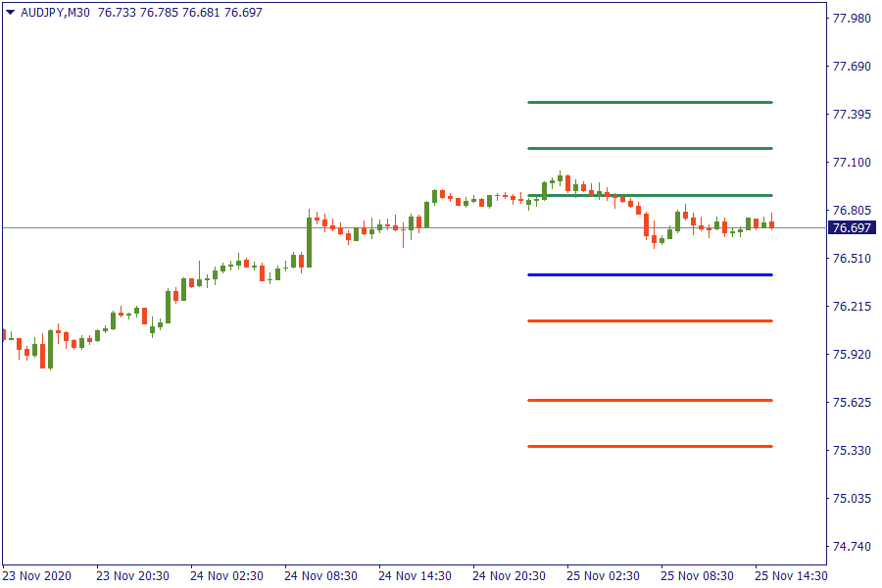Select the highest green horizontal line

pos(650,102)
